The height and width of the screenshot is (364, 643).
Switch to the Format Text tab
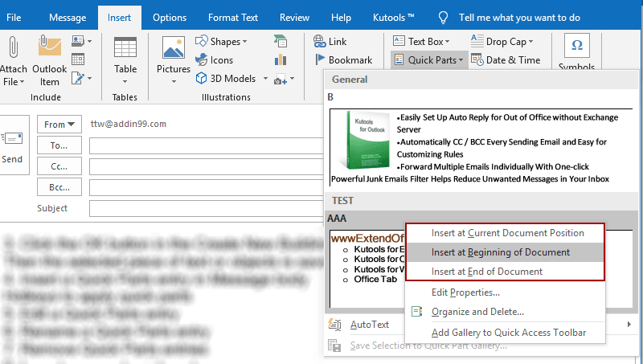[233, 17]
